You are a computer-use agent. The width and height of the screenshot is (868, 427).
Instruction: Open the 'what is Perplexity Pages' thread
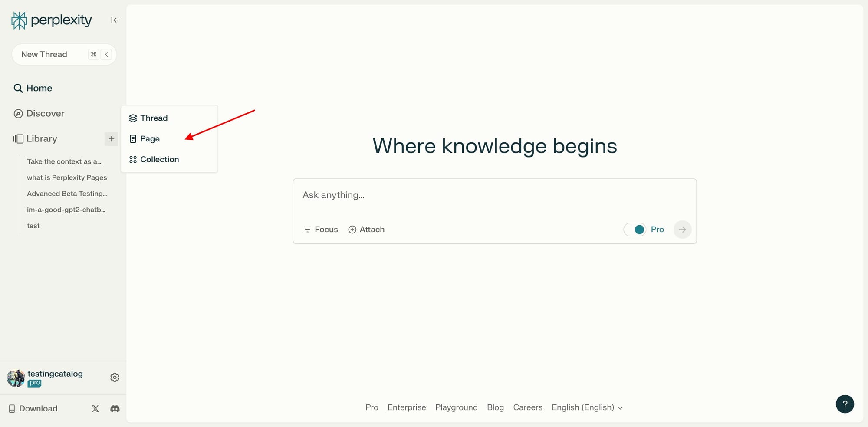(x=67, y=177)
